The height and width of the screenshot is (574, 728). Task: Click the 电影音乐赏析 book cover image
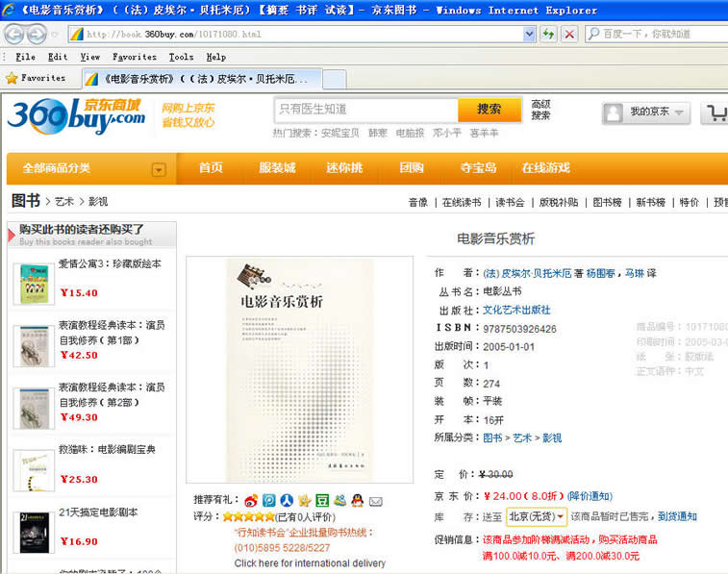pyautogui.click(x=299, y=370)
